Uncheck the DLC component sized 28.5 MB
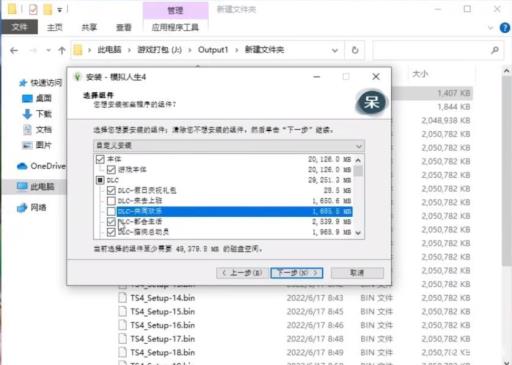The image size is (512, 365). (x=111, y=190)
